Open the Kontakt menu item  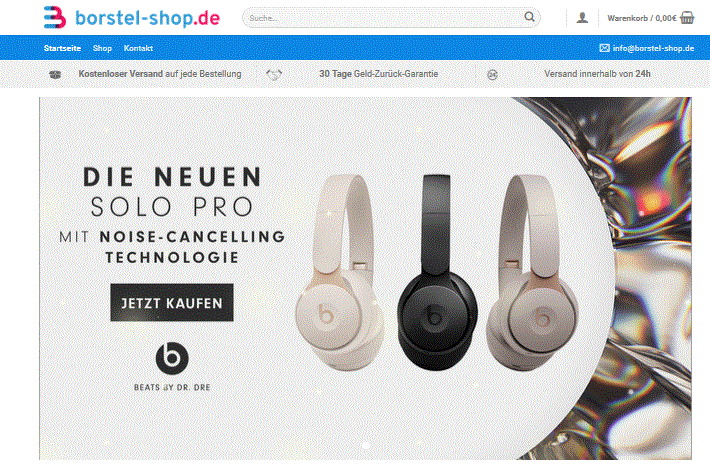pyautogui.click(x=138, y=48)
